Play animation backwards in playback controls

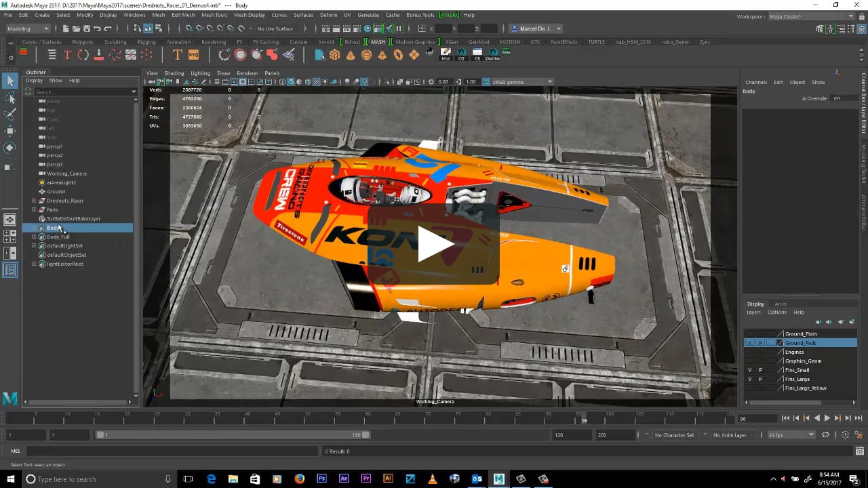[x=817, y=418]
